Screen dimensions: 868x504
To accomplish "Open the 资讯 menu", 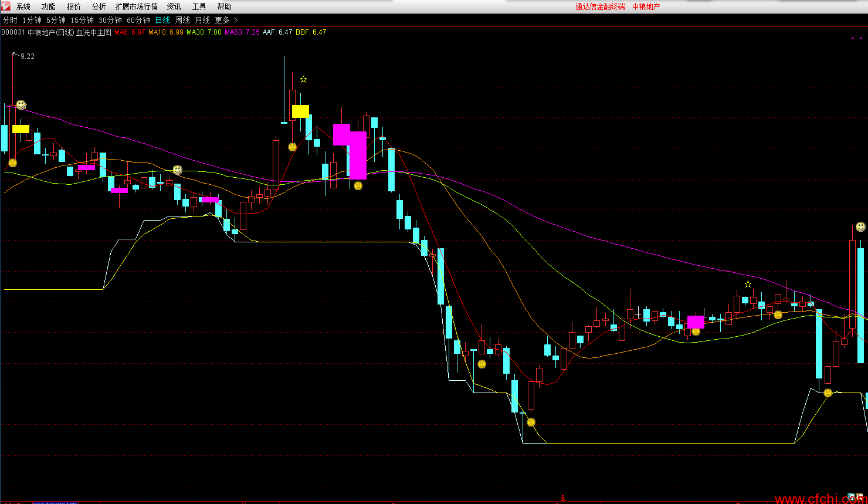I will pos(174,7).
